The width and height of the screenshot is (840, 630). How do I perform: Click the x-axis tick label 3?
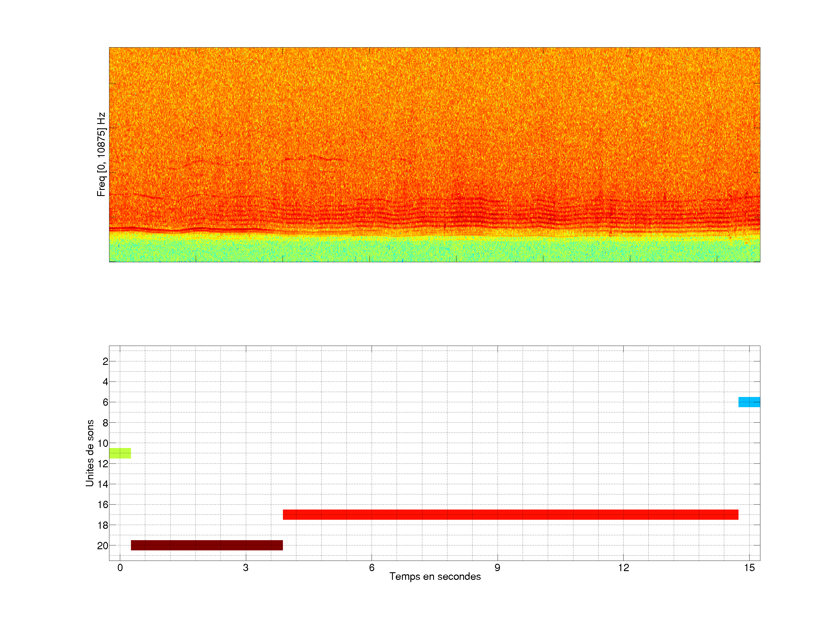click(x=246, y=568)
